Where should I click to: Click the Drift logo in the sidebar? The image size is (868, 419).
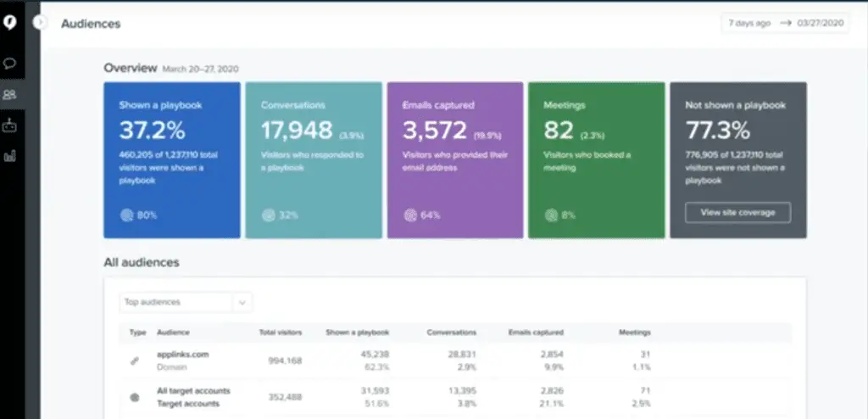point(11,24)
